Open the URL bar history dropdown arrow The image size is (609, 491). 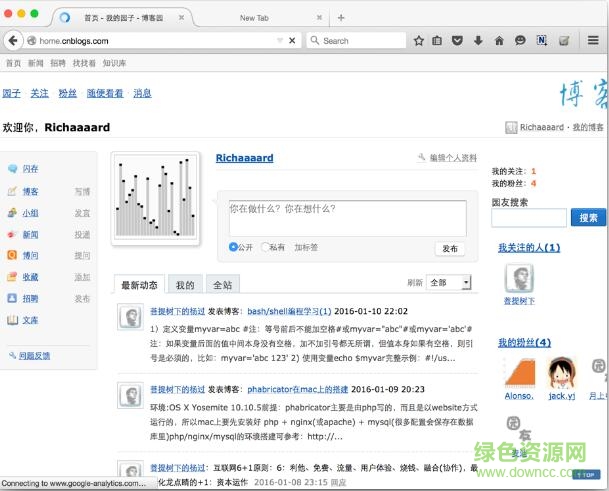277,41
